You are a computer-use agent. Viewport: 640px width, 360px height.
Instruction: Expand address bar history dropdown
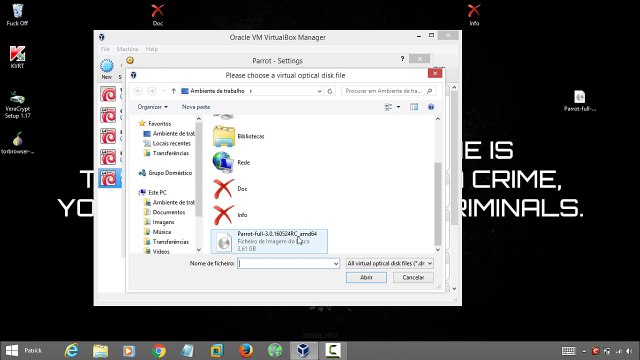(320, 91)
